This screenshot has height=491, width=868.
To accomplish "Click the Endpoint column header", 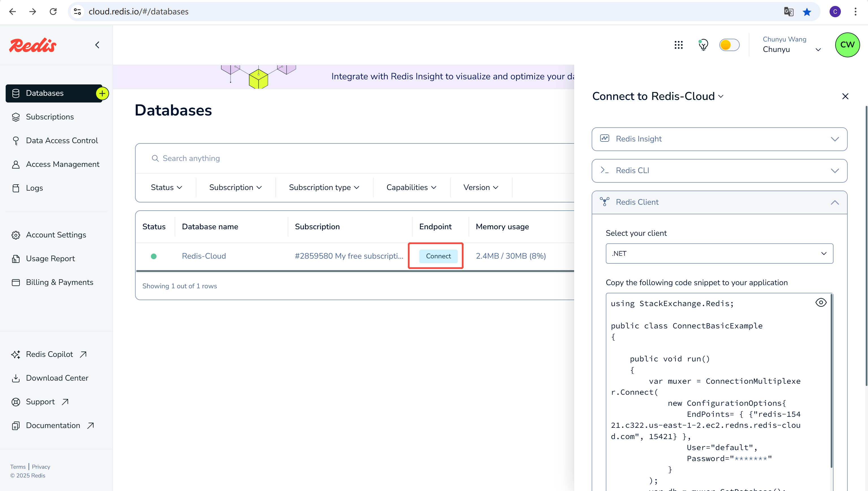I will click(x=435, y=227).
